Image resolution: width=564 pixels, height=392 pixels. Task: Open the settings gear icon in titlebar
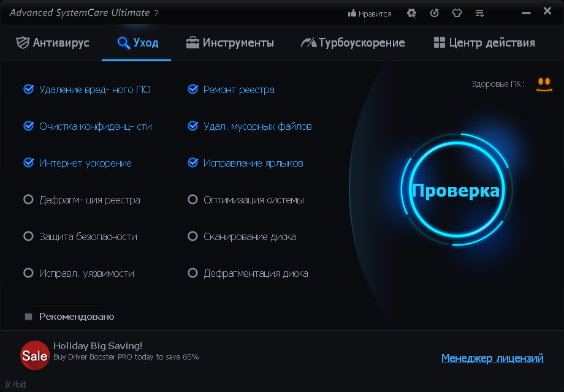click(x=411, y=12)
